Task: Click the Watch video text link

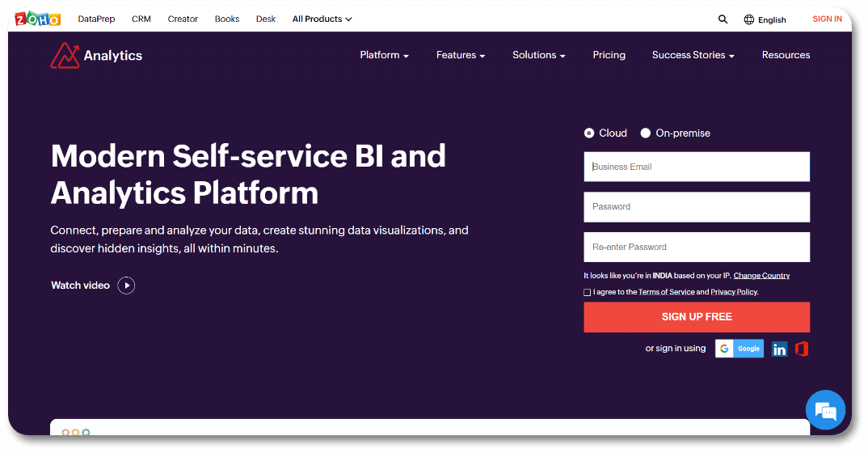Action: [x=80, y=286]
